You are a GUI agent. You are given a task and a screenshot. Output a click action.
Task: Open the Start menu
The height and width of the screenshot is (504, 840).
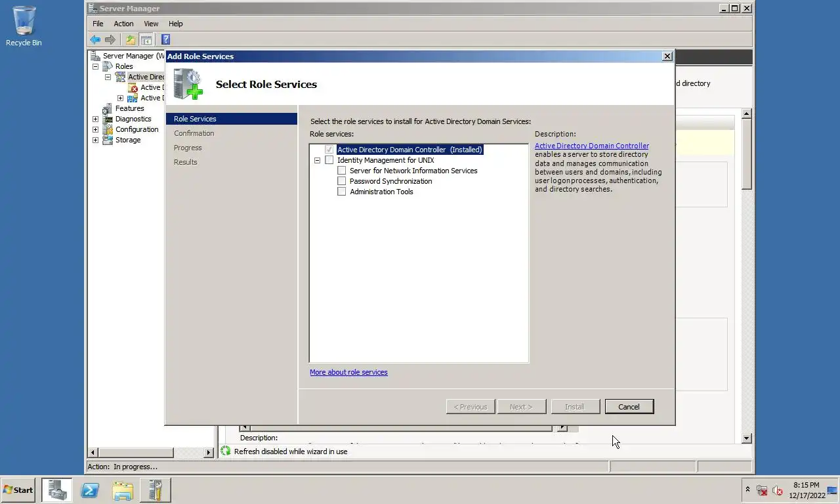coord(18,490)
